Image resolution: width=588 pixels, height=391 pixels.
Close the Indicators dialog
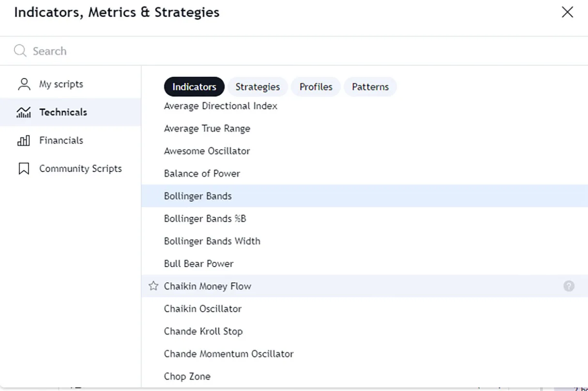(567, 13)
